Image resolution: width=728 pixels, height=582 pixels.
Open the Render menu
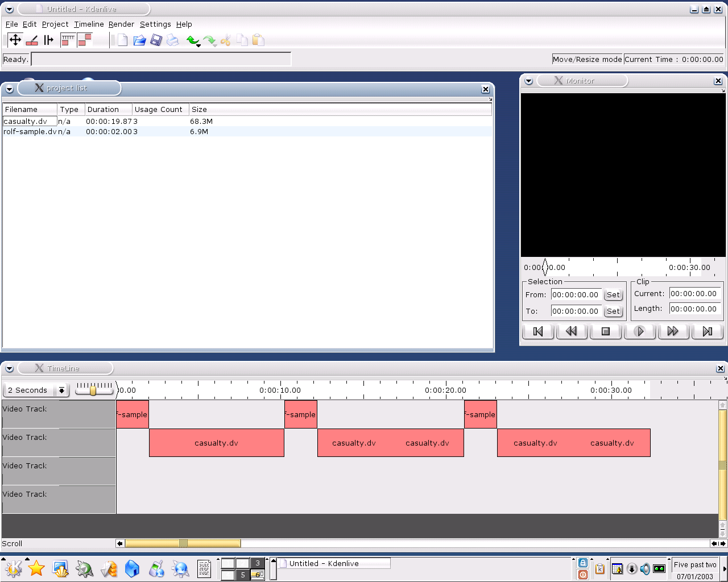point(121,24)
